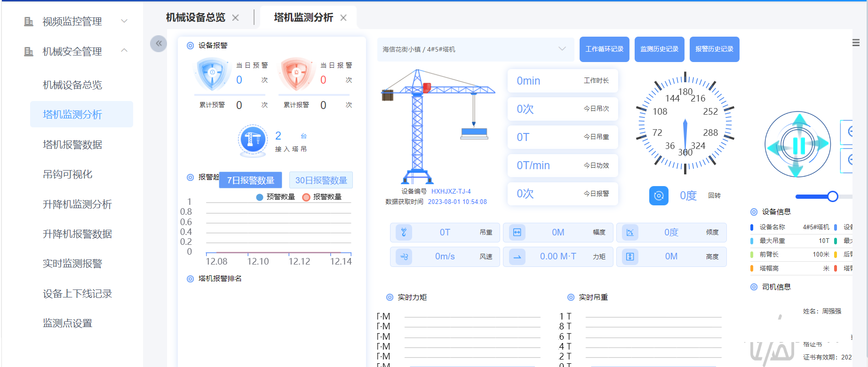868x367 pixels.
Task: Click the red shield daily alarm icon
Action: 296,73
